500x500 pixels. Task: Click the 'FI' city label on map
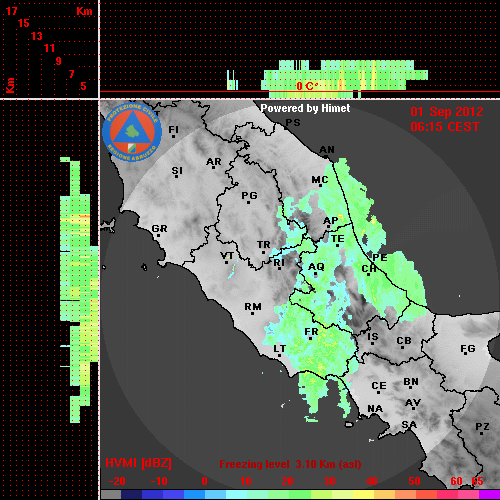(x=173, y=129)
